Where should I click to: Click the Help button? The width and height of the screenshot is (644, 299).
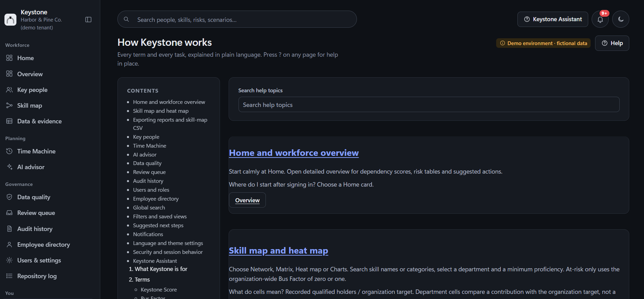click(612, 43)
